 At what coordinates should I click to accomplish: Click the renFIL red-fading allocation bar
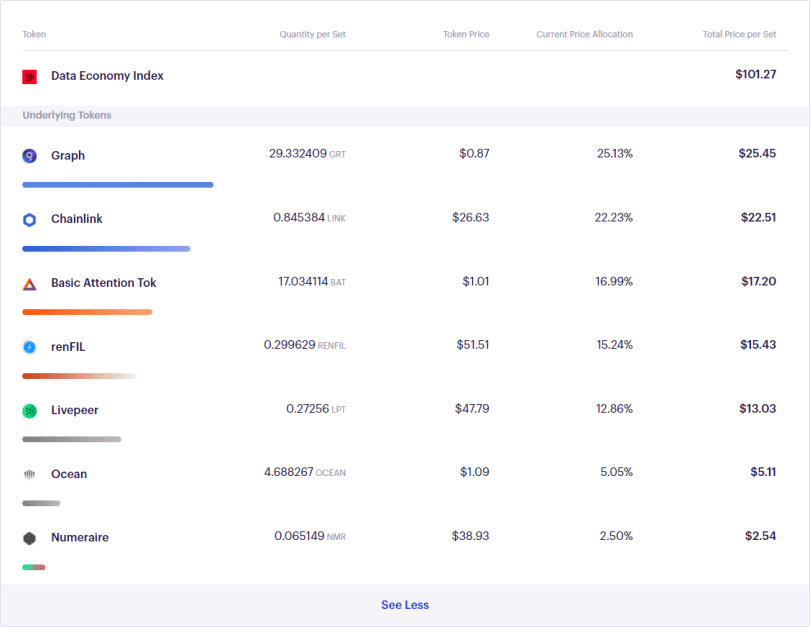[80, 376]
